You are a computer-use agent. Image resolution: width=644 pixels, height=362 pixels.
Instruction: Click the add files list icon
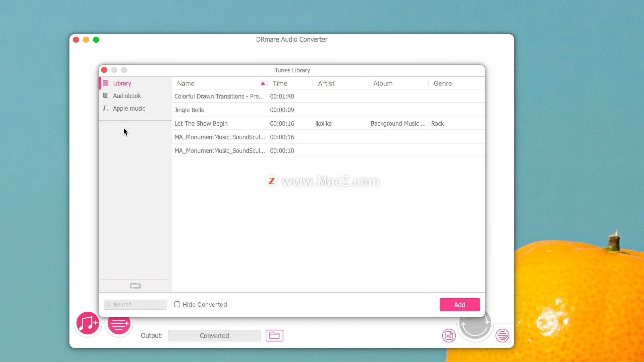click(119, 324)
